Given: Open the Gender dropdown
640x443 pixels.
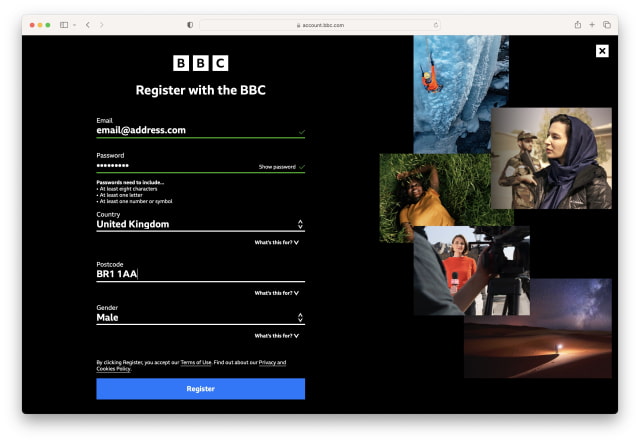Looking at the screenshot, I should [200, 317].
